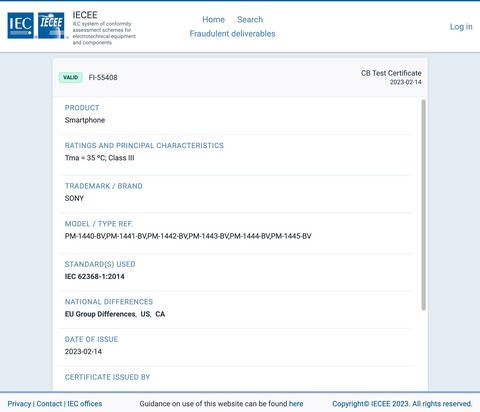480x412 pixels.
Task: Open the IEC offices footer link
Action: 85,404
